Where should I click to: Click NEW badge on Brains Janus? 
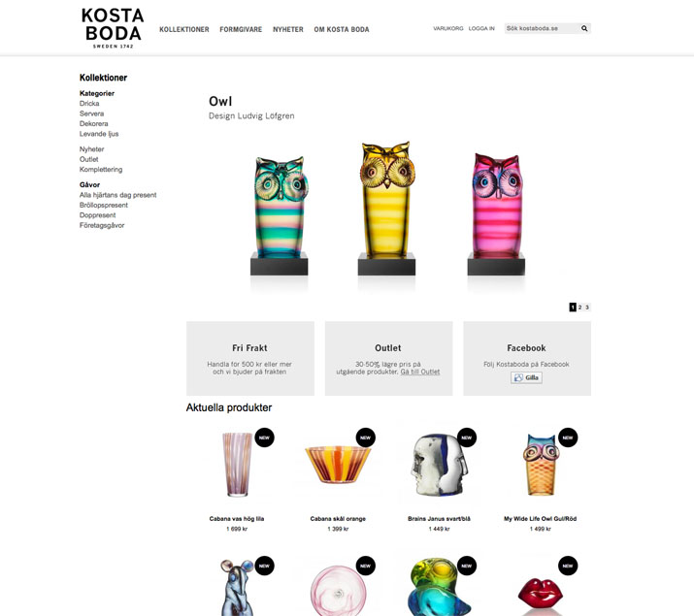coord(467,438)
